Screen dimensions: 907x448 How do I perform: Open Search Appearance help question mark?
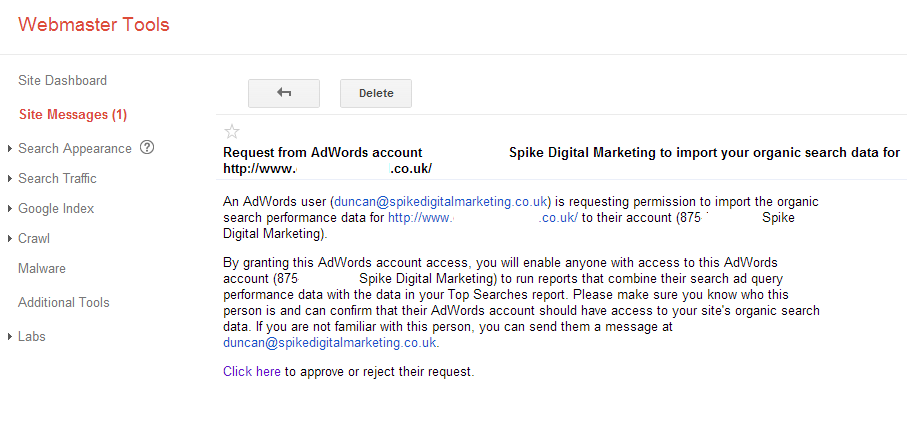(x=147, y=148)
